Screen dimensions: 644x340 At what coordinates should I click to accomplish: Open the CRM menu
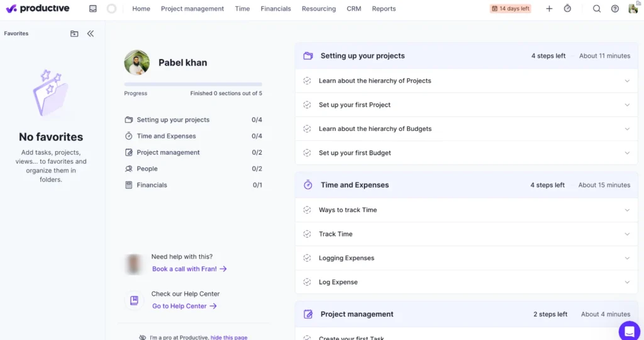click(x=353, y=9)
